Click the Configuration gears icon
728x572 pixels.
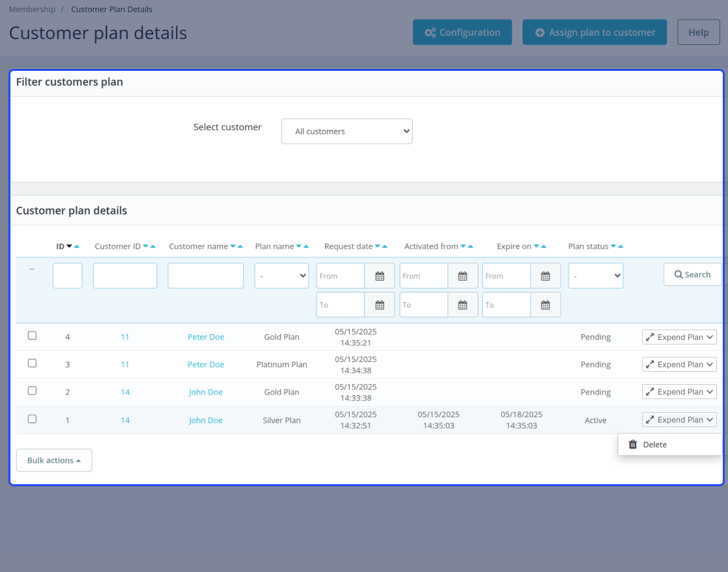point(430,32)
